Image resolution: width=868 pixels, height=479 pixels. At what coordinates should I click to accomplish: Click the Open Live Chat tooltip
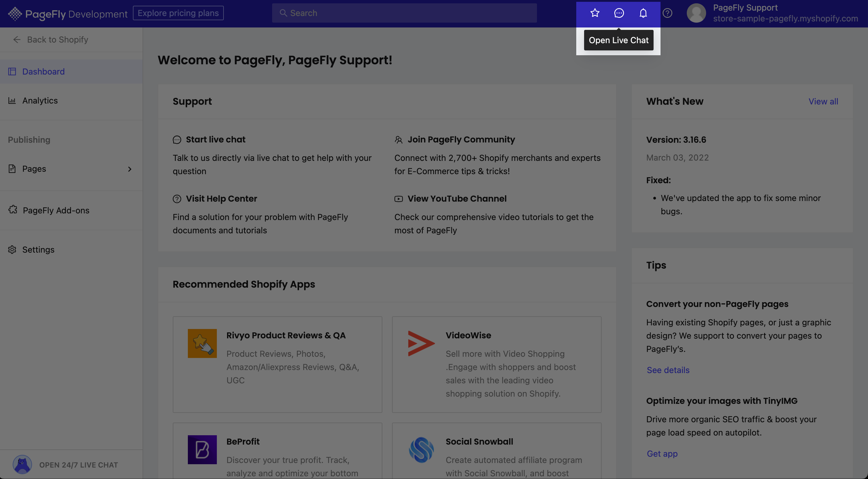pos(618,40)
